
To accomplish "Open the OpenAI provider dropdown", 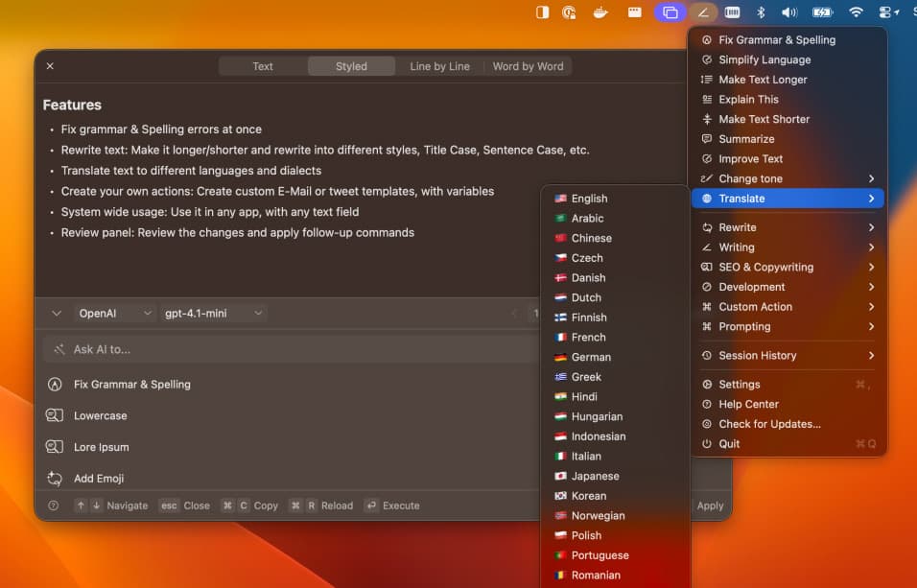I will (x=115, y=314).
